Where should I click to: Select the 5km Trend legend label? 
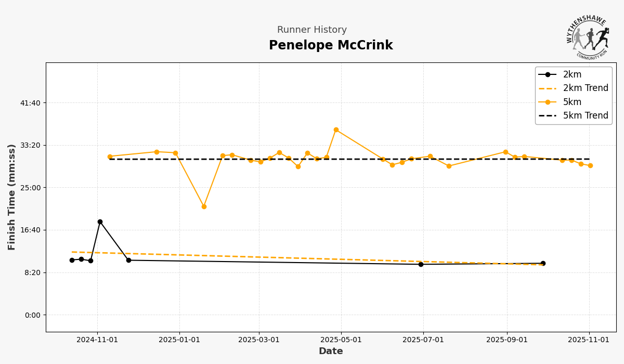586,116
